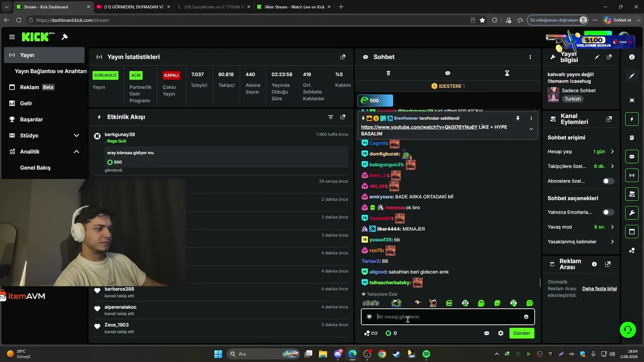Expand the Stüdyo sidebar section
Image resolution: width=644 pixels, height=362 pixels.
coord(76,136)
